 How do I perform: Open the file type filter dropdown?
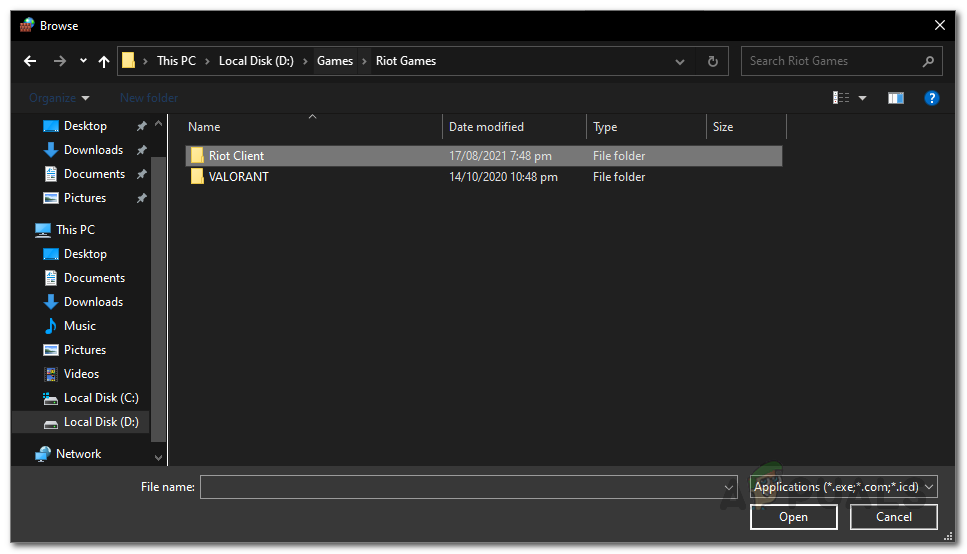[843, 487]
